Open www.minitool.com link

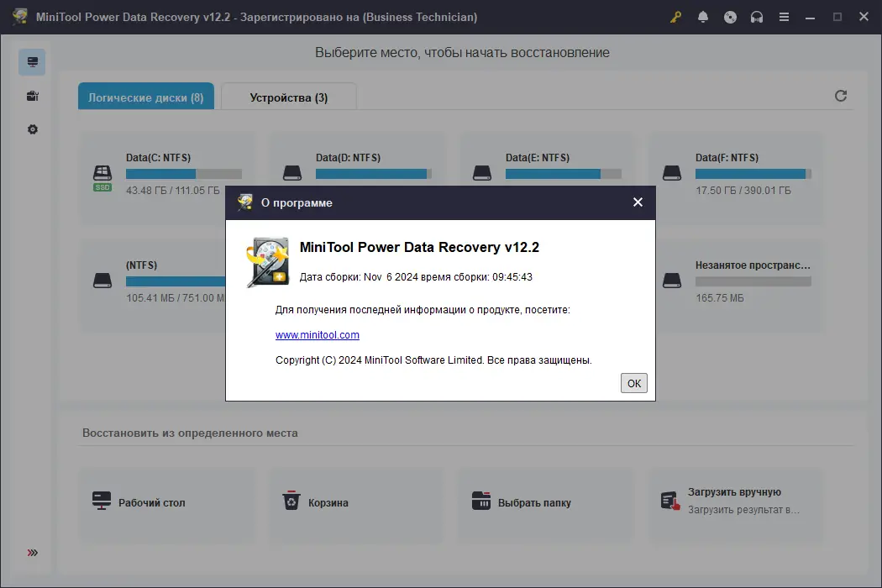coord(318,335)
